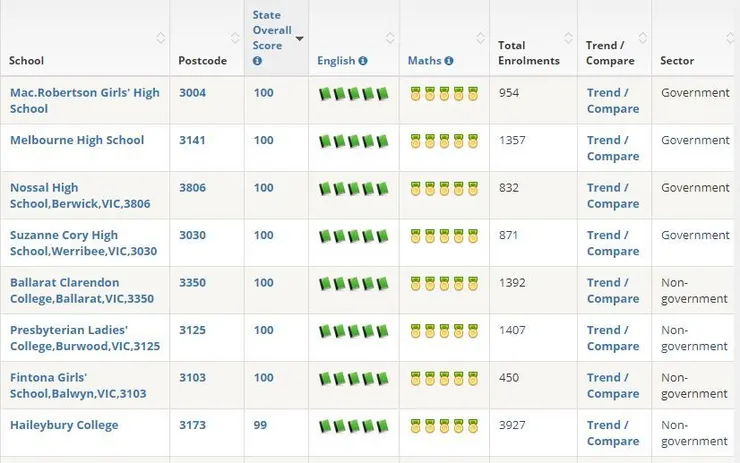Click the sort arrows in Total Enrolments header
This screenshot has height=463, width=740.
coord(568,38)
